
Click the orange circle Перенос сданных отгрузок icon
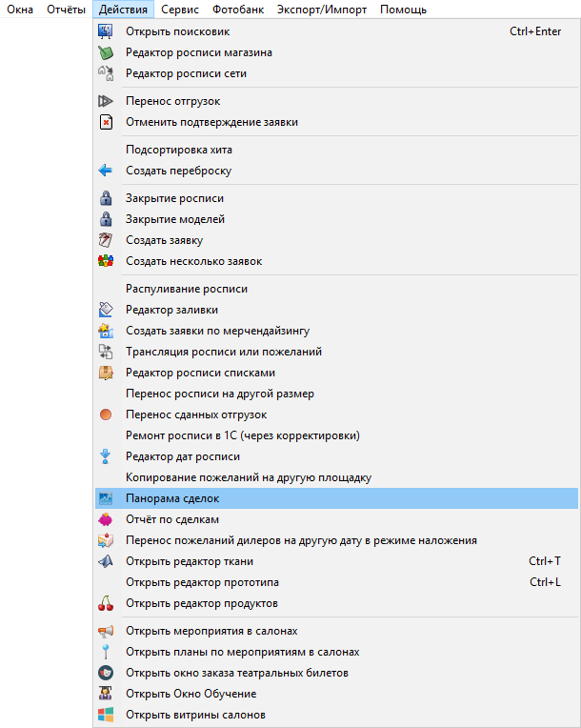[x=106, y=415]
